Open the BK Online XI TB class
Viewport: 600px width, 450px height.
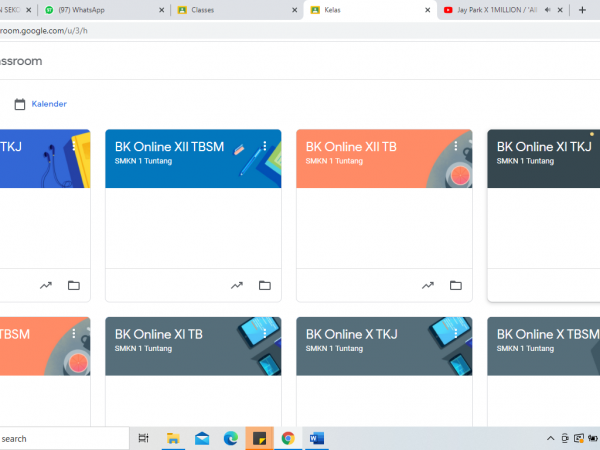coord(159,335)
